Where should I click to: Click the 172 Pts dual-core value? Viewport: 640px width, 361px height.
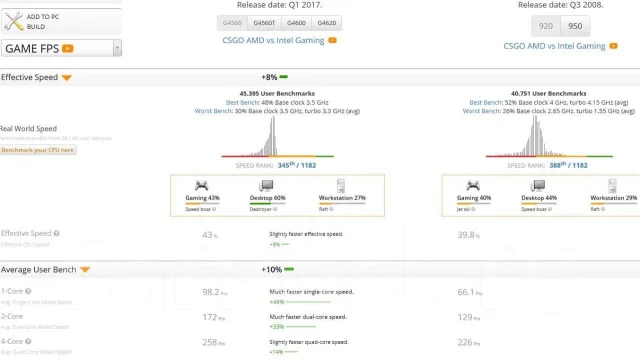point(213,317)
